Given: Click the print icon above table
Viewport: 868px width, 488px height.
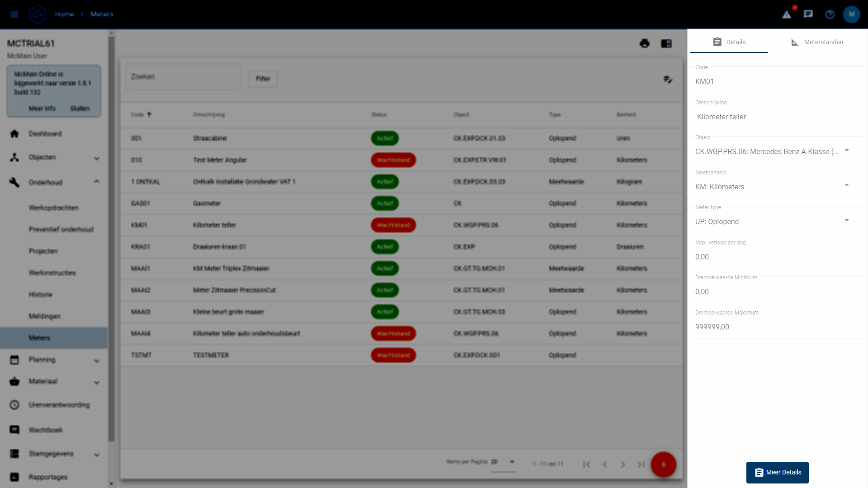Looking at the screenshot, I should click(x=645, y=43).
